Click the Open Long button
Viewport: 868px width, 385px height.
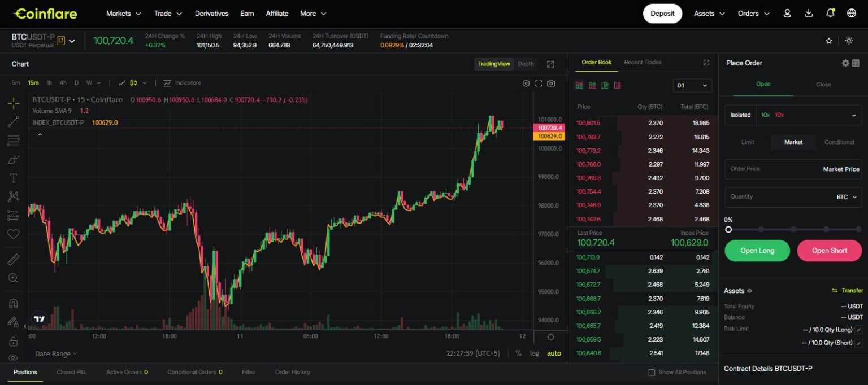point(757,250)
